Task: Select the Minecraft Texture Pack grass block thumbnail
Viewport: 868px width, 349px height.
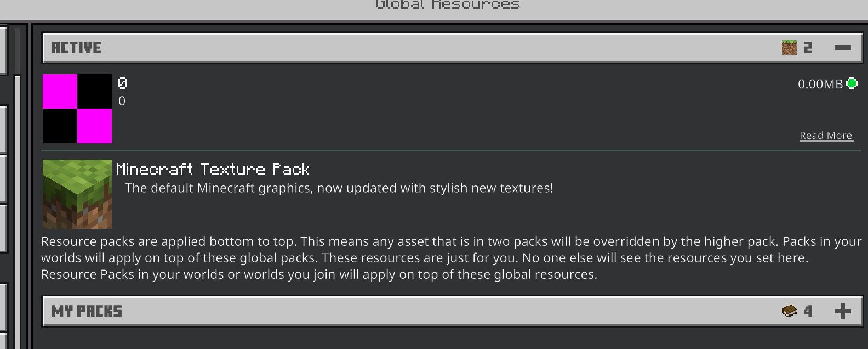Action: pos(77,194)
